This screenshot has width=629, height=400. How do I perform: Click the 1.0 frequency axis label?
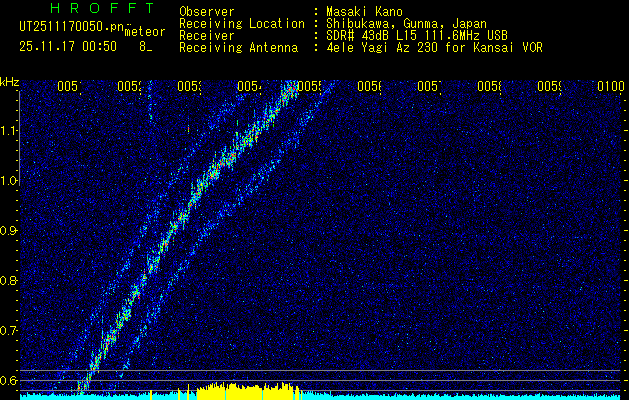tap(9, 181)
